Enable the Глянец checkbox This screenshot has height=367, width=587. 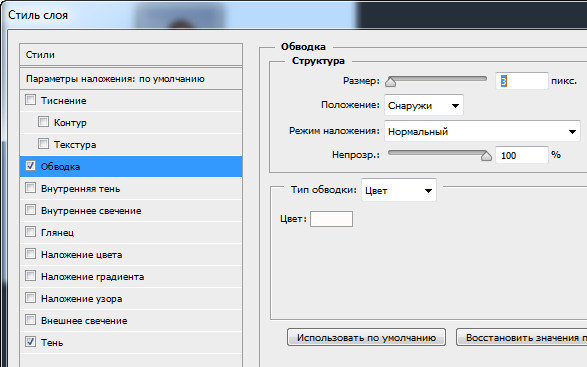click(x=30, y=232)
